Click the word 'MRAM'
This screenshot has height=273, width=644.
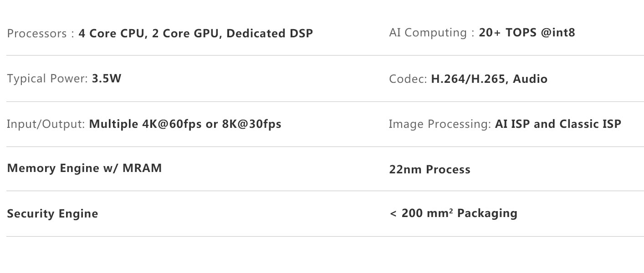[x=142, y=168]
